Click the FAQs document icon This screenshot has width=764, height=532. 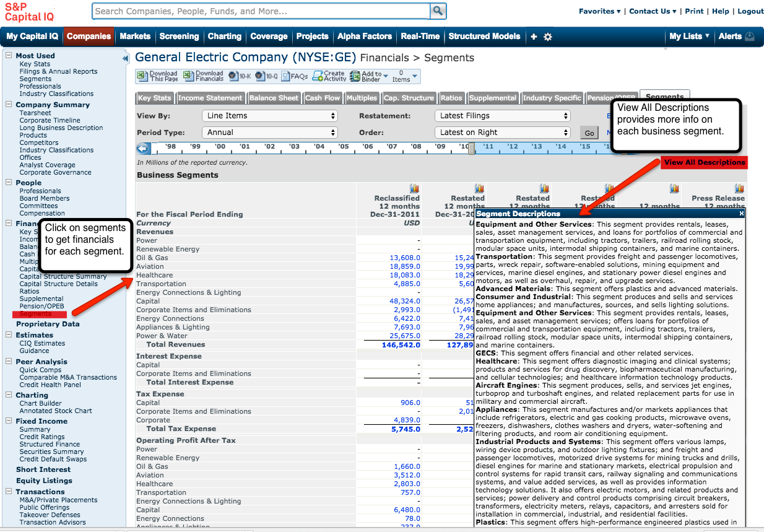click(x=285, y=76)
